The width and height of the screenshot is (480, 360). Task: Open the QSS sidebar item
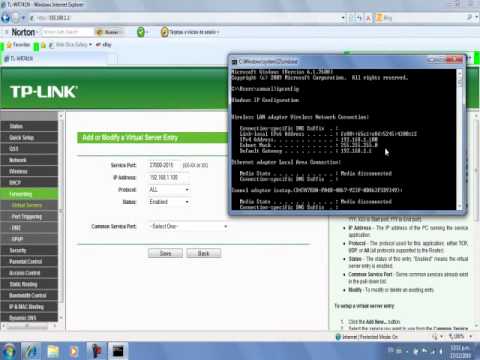29,149
